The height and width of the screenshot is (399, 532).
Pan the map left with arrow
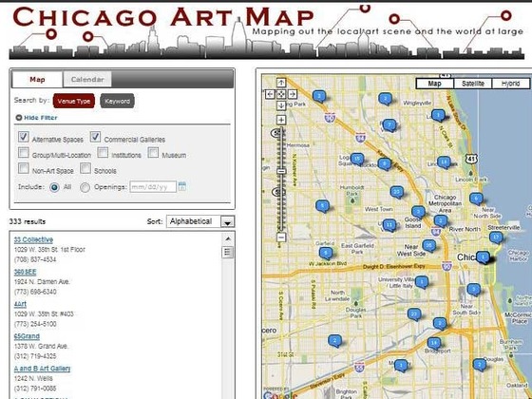[x=270, y=94]
